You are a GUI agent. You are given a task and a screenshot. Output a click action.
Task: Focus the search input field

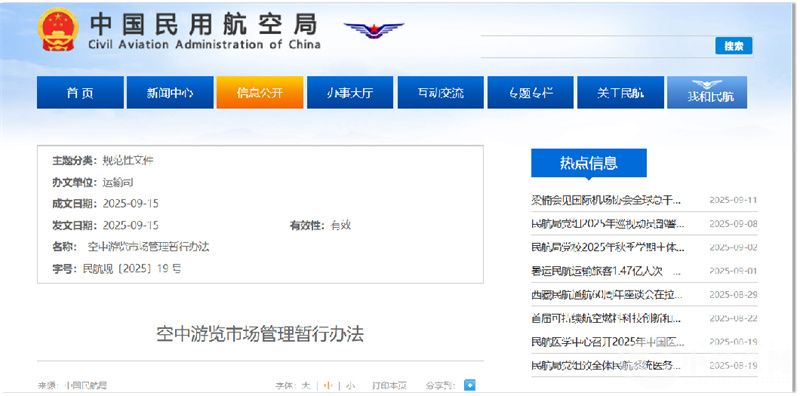[597, 46]
